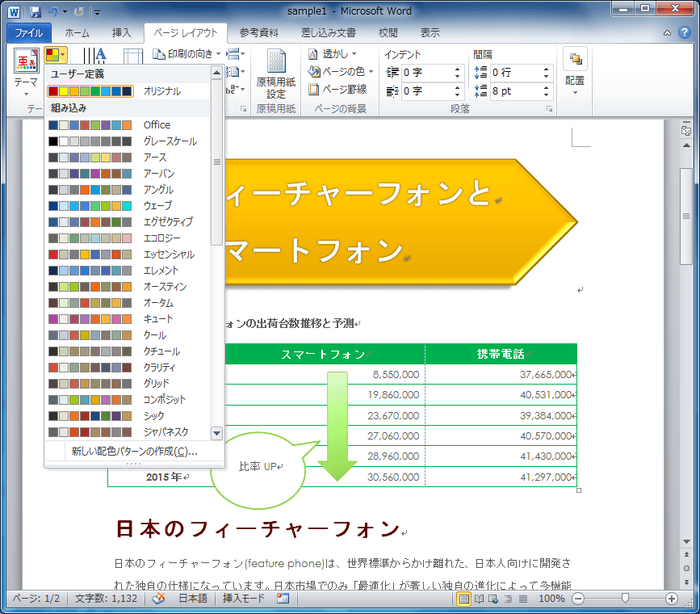
Task: Switch to draft view icon
Action: [523, 599]
